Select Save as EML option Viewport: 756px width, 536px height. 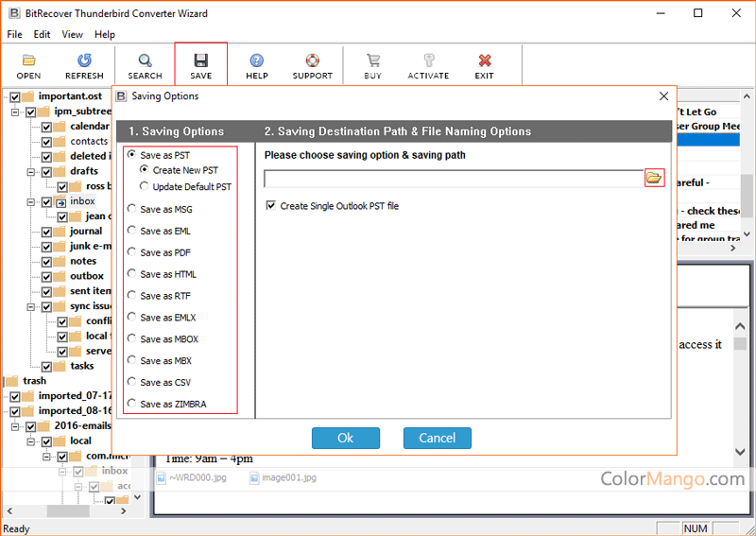point(131,231)
